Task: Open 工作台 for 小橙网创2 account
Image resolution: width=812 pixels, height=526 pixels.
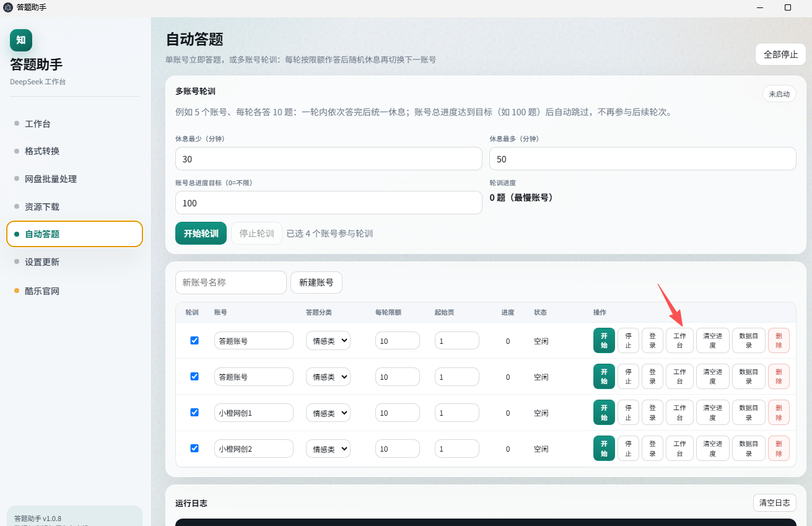Action: pos(679,449)
